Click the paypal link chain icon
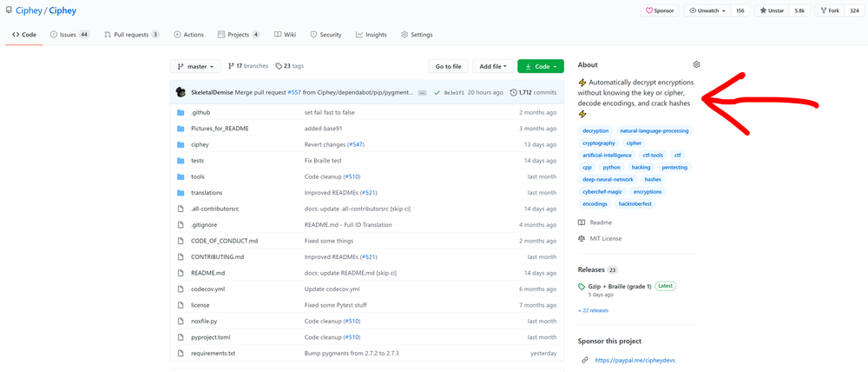This screenshot has height=372, width=868. pos(584,360)
